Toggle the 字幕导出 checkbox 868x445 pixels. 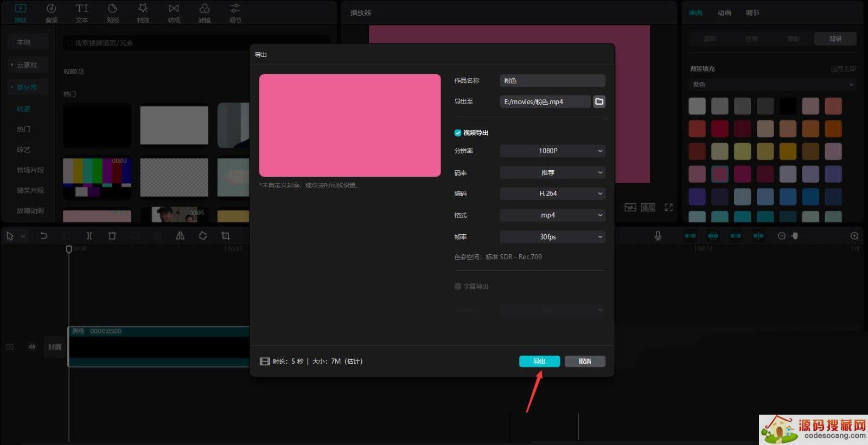pyautogui.click(x=458, y=286)
